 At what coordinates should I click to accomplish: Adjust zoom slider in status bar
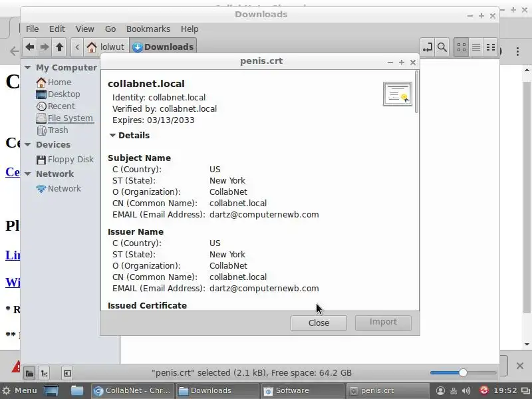[x=463, y=373]
